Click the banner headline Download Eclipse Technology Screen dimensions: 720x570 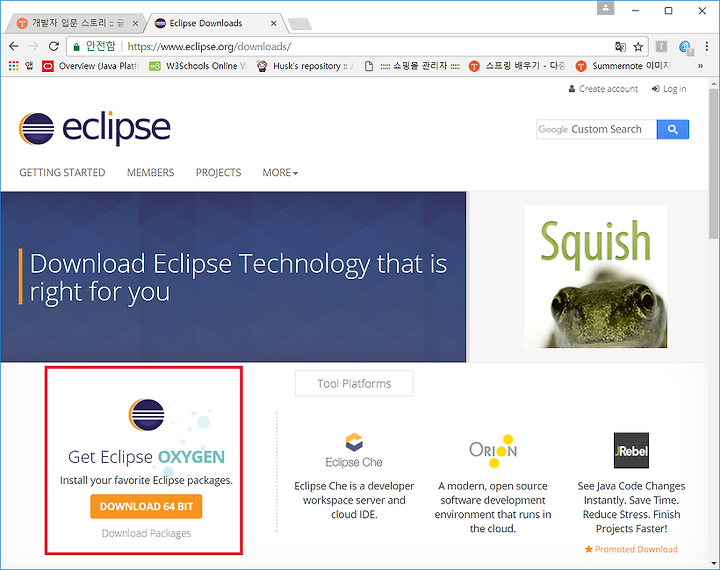[x=238, y=277]
